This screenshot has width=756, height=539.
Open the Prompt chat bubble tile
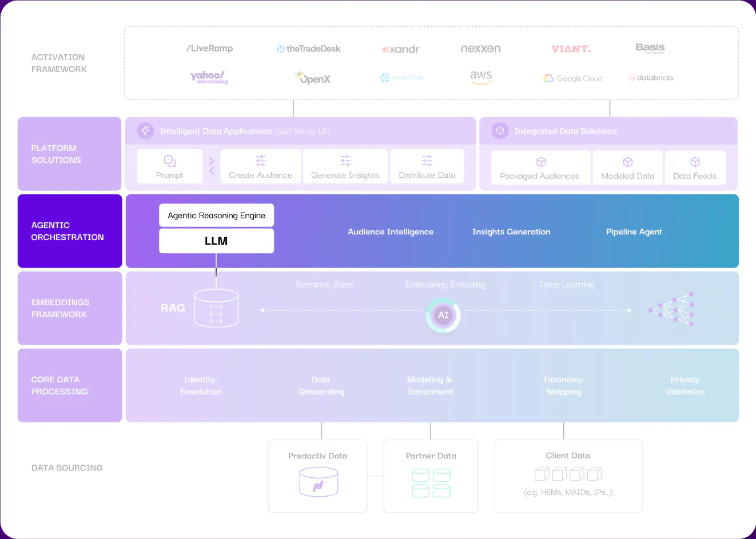(x=170, y=166)
